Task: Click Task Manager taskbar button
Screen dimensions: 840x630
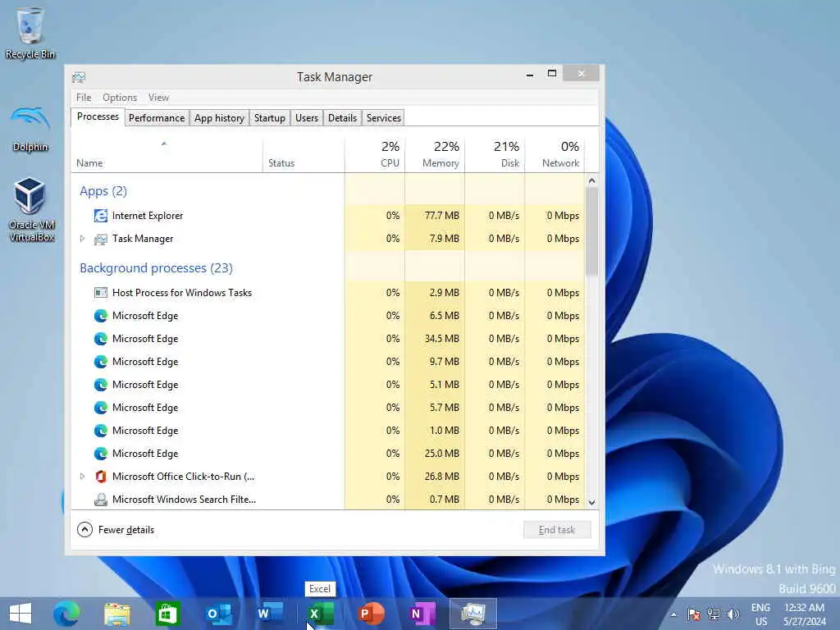Action: pyautogui.click(x=472, y=614)
